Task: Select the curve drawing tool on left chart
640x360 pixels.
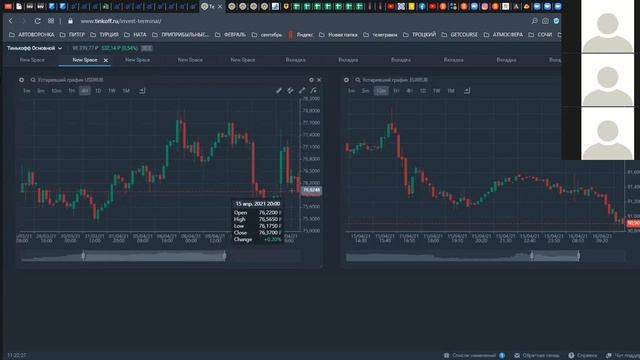Action: pyautogui.click(x=313, y=91)
